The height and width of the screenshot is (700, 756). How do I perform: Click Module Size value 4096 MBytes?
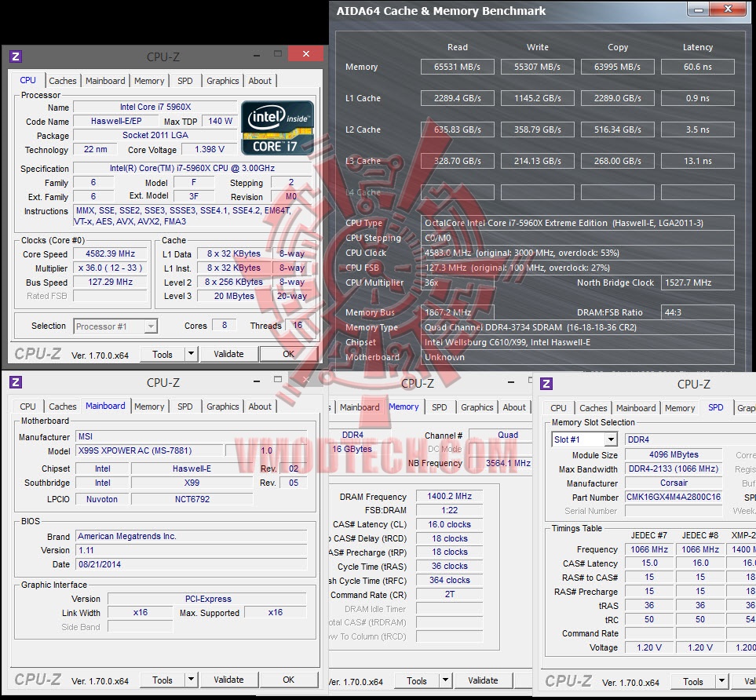[x=674, y=454]
